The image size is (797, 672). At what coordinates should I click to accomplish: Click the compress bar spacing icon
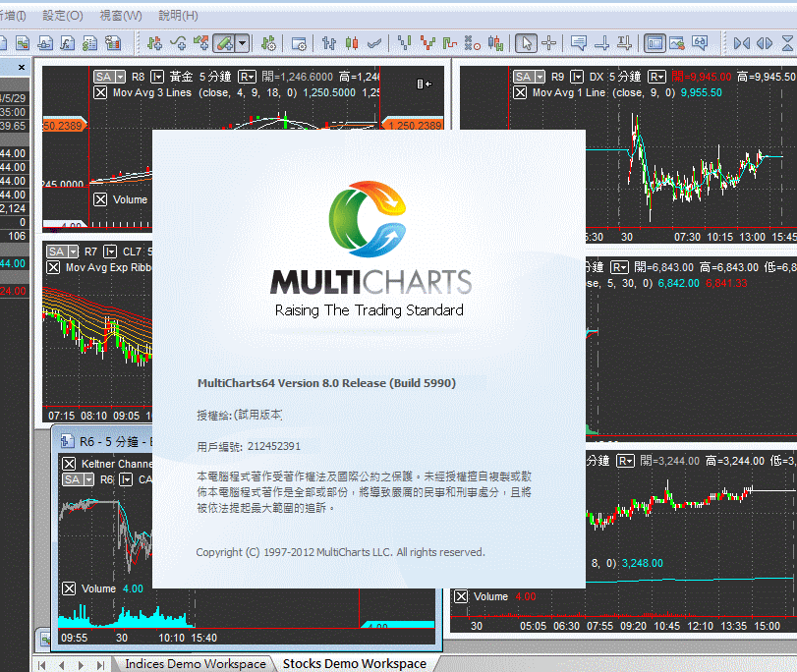coord(742,43)
